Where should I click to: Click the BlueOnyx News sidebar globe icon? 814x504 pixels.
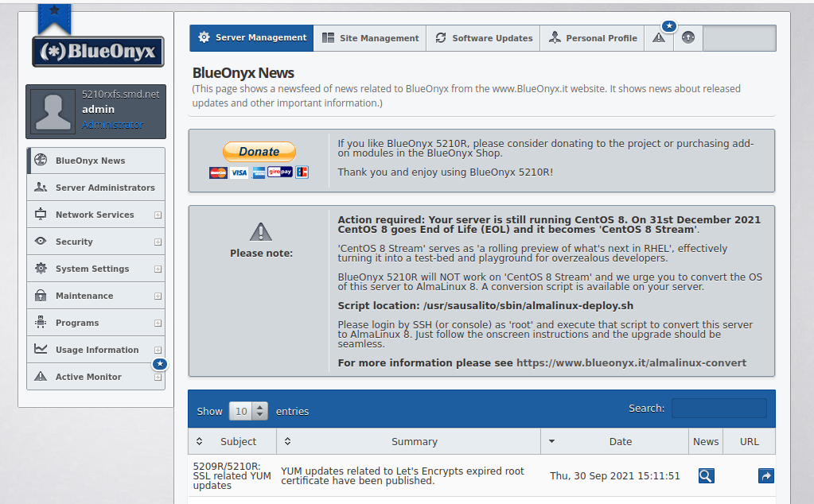(x=41, y=161)
